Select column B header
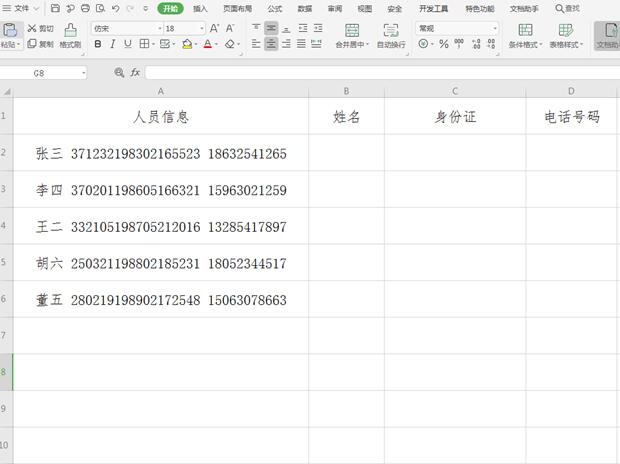 pyautogui.click(x=346, y=91)
